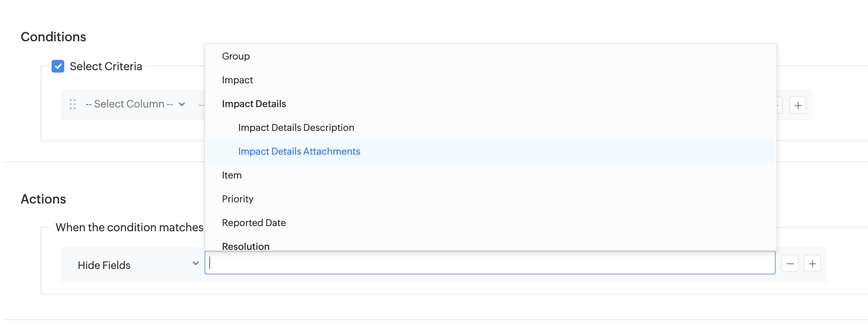Select Item from the field list
The image size is (868, 330).
click(x=232, y=175)
